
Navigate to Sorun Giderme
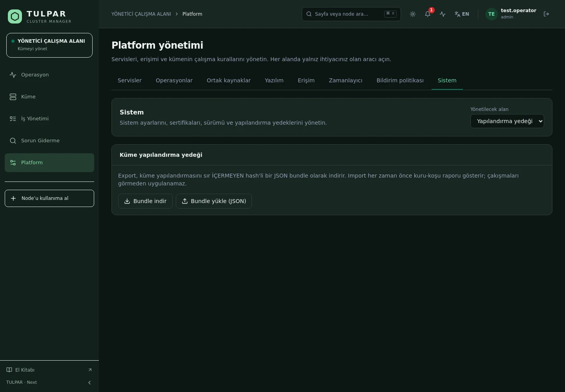click(49, 141)
